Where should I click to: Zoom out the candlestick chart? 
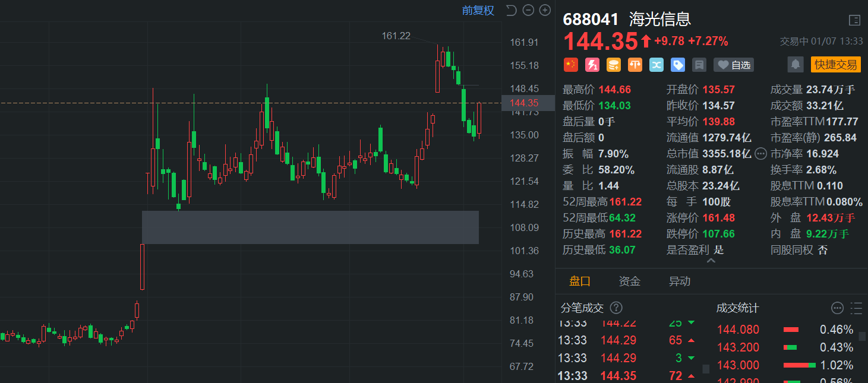[x=528, y=10]
